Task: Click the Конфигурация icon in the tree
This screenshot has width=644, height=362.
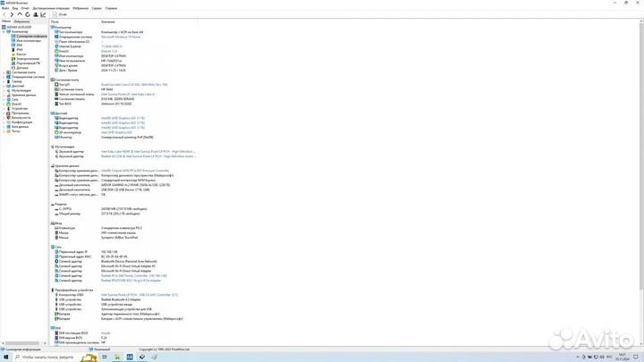Action: click(8, 122)
